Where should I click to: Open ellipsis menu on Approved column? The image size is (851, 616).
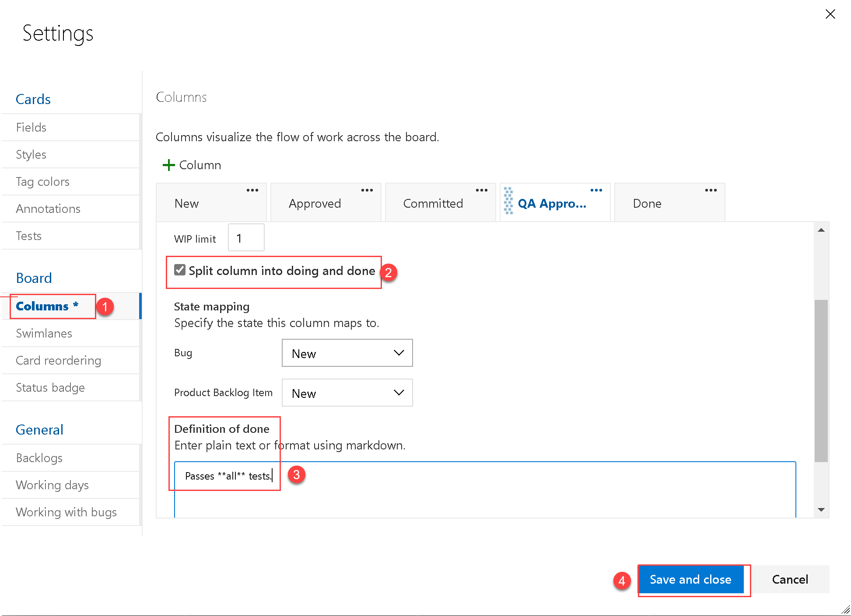pyautogui.click(x=367, y=190)
